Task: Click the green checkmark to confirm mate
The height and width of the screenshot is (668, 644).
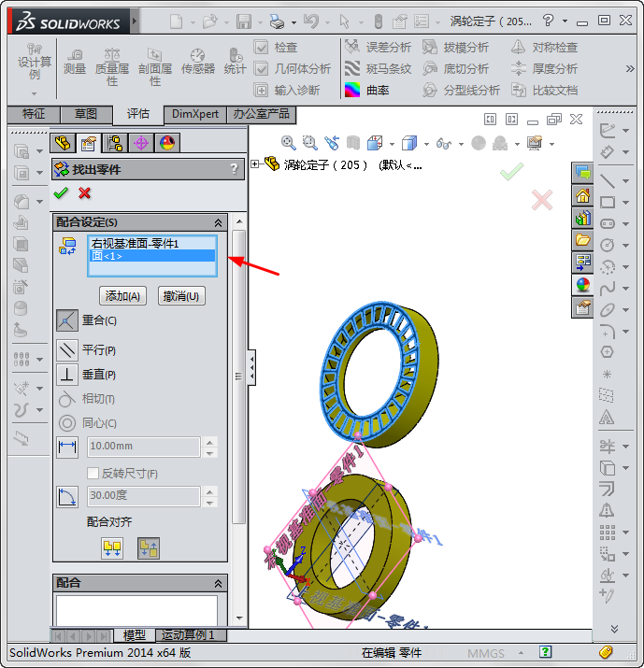Action: pyautogui.click(x=62, y=192)
